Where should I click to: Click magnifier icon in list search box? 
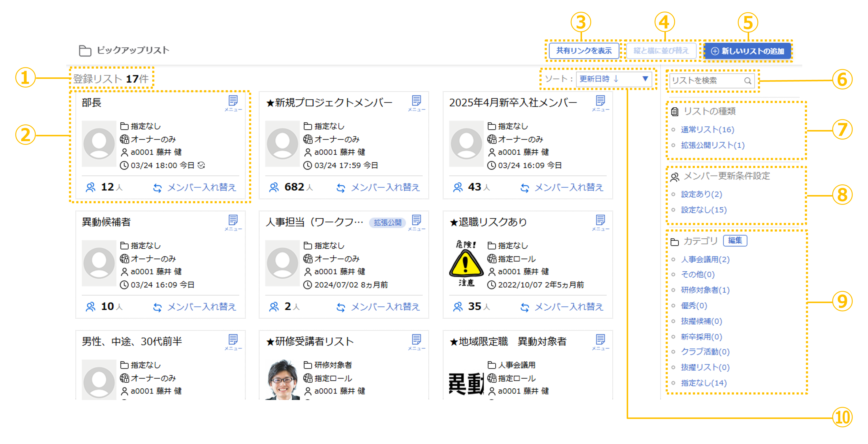[x=747, y=81]
